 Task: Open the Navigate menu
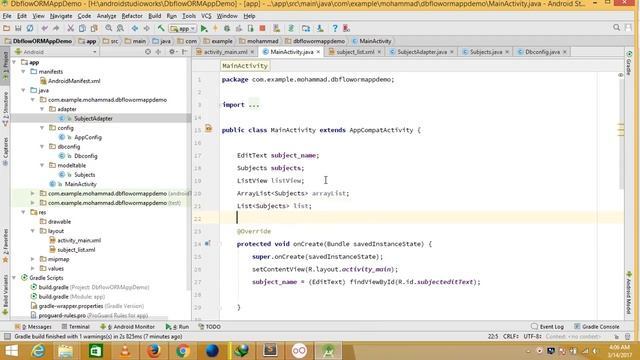(x=61, y=16)
